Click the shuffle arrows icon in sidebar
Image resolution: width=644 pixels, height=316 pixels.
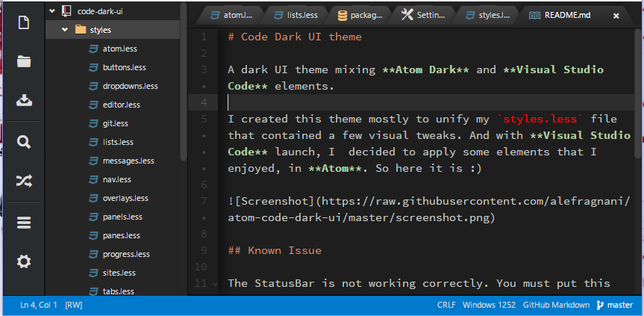tap(24, 181)
